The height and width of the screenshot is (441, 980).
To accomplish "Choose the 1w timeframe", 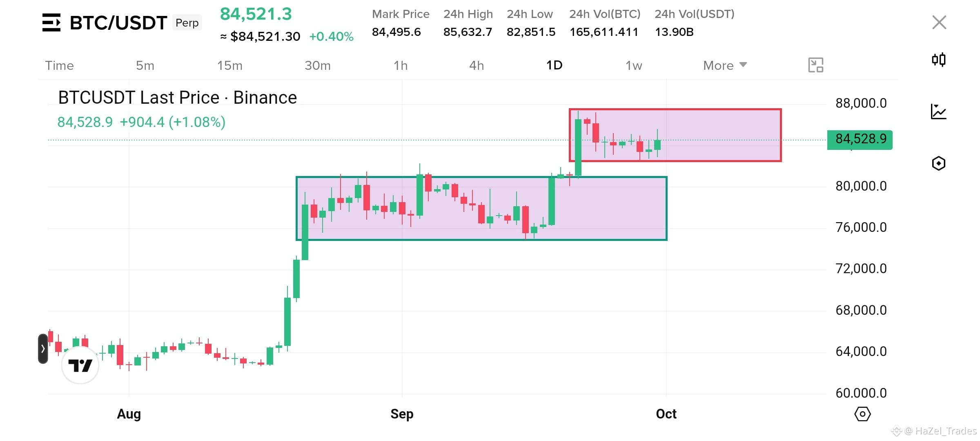I will [x=634, y=65].
